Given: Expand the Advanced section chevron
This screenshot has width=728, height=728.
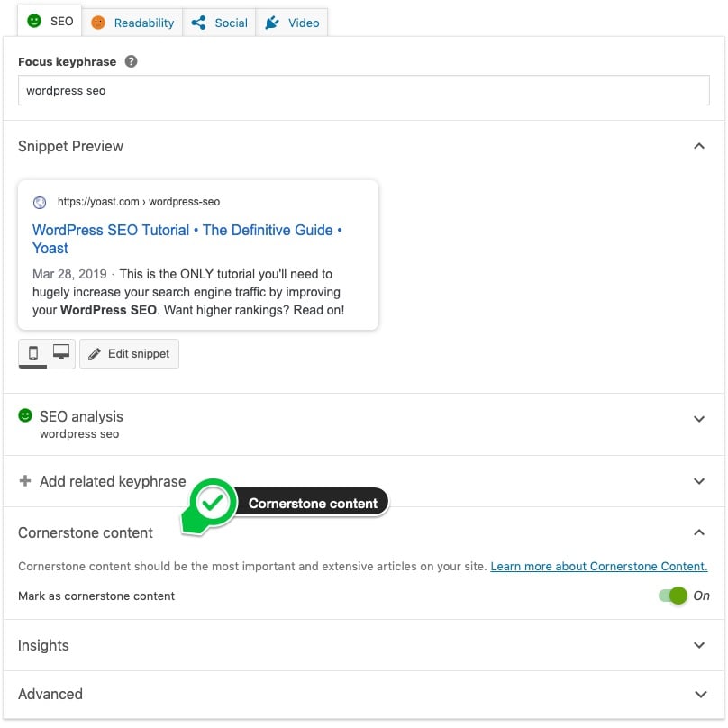Looking at the screenshot, I should point(698,694).
